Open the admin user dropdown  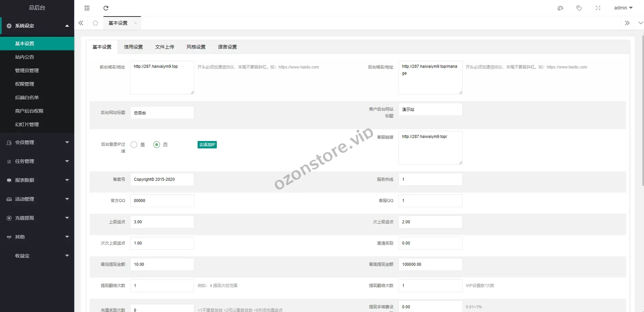coord(623,8)
